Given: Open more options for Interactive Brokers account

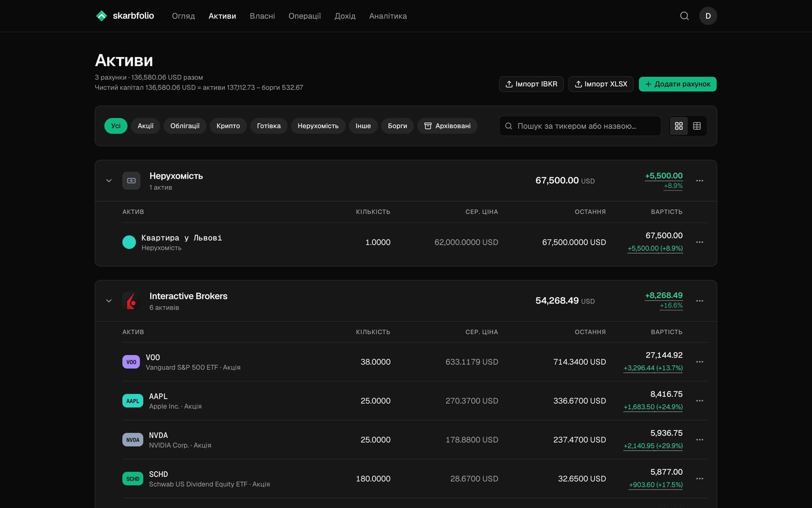Looking at the screenshot, I should 700,301.
